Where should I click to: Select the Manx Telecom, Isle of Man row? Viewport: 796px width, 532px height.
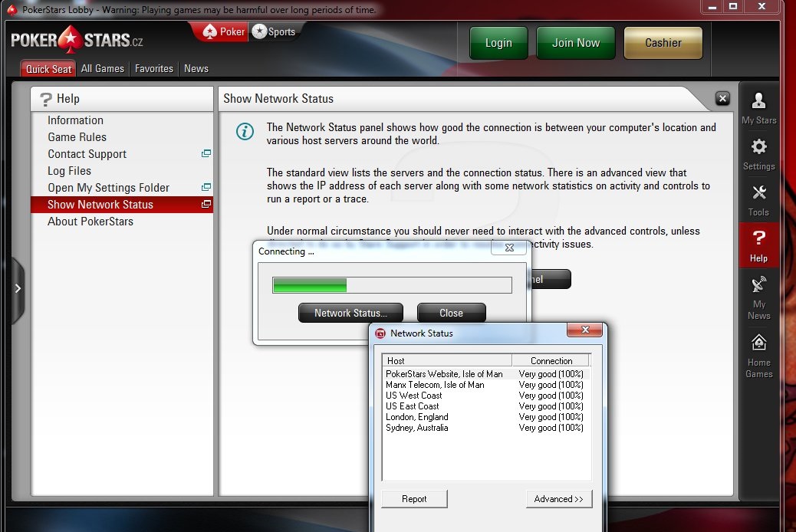(485, 385)
